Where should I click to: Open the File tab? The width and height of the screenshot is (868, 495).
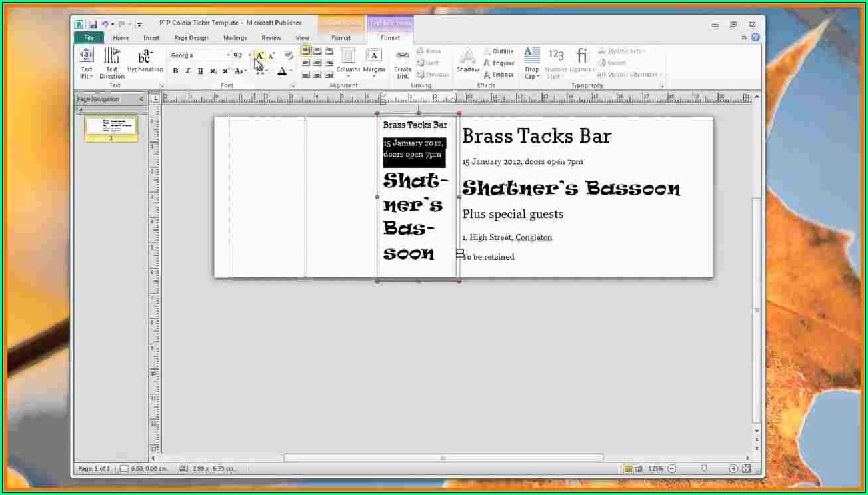click(x=89, y=38)
